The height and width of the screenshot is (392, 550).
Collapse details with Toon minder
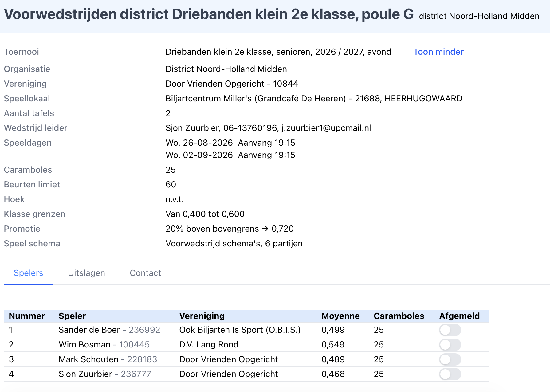pos(438,52)
